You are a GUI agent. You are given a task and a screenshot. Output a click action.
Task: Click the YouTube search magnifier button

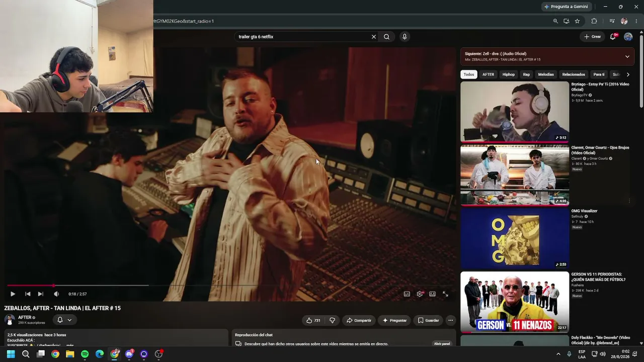(x=386, y=37)
